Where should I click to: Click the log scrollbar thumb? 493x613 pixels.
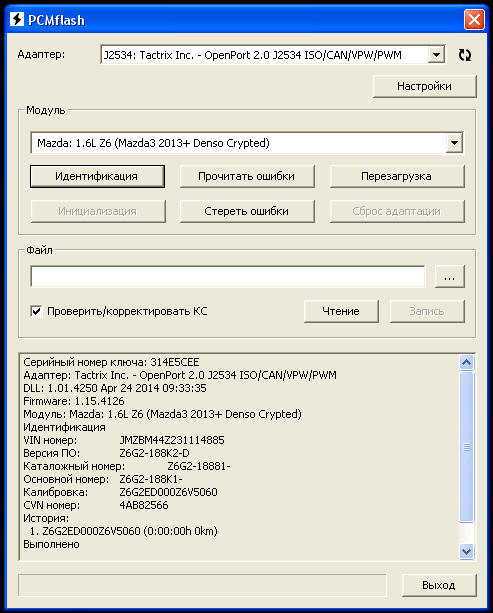[x=466, y=446]
